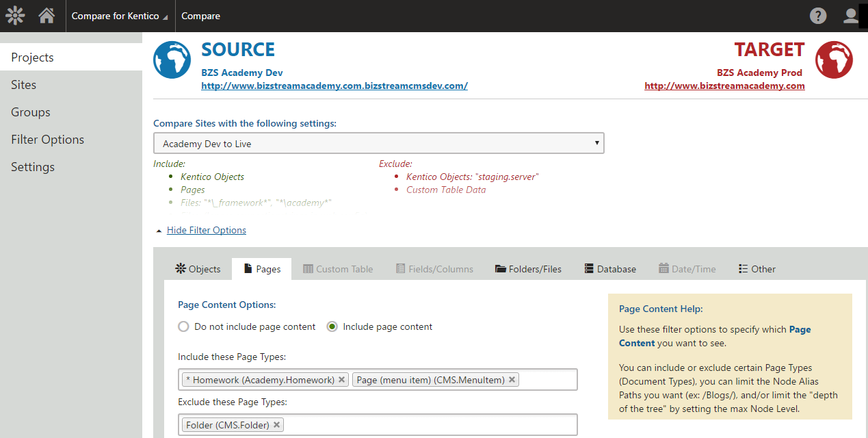
Task: Click the blue Source globe icon
Action: [172, 60]
